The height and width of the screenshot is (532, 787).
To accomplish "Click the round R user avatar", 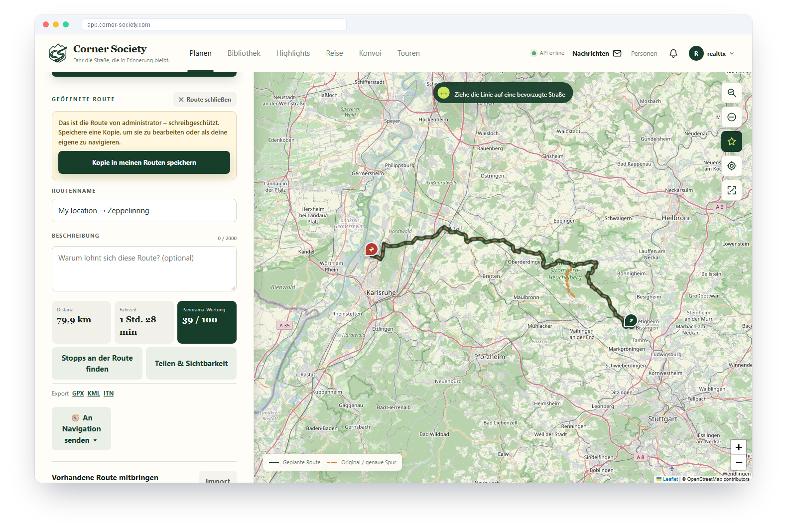I will (696, 53).
